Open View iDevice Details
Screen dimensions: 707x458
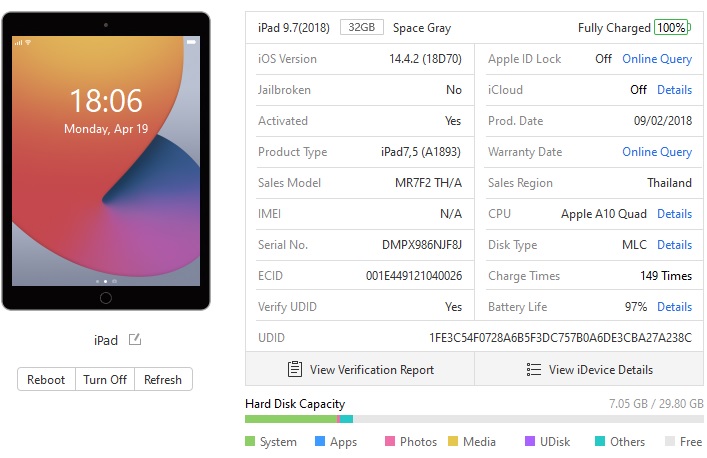point(589,369)
